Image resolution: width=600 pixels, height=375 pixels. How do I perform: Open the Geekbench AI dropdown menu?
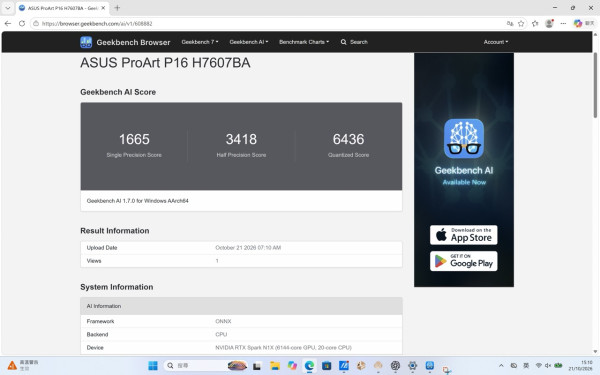(x=249, y=42)
